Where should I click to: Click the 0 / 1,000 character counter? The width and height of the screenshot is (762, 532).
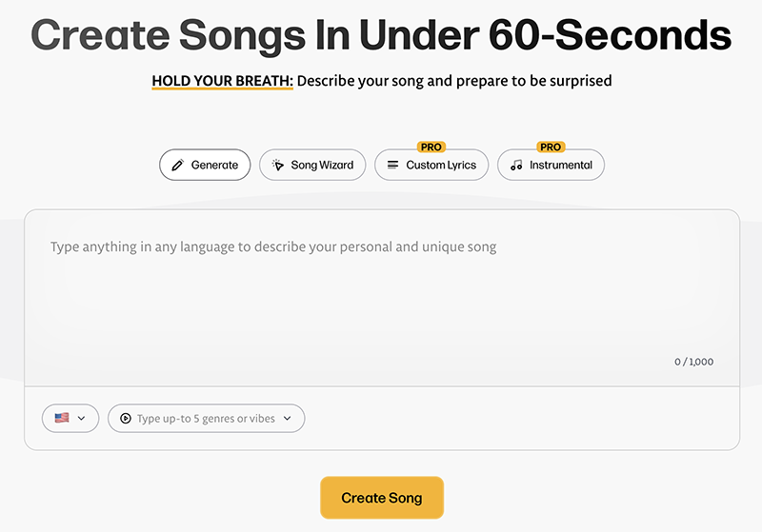click(x=693, y=362)
